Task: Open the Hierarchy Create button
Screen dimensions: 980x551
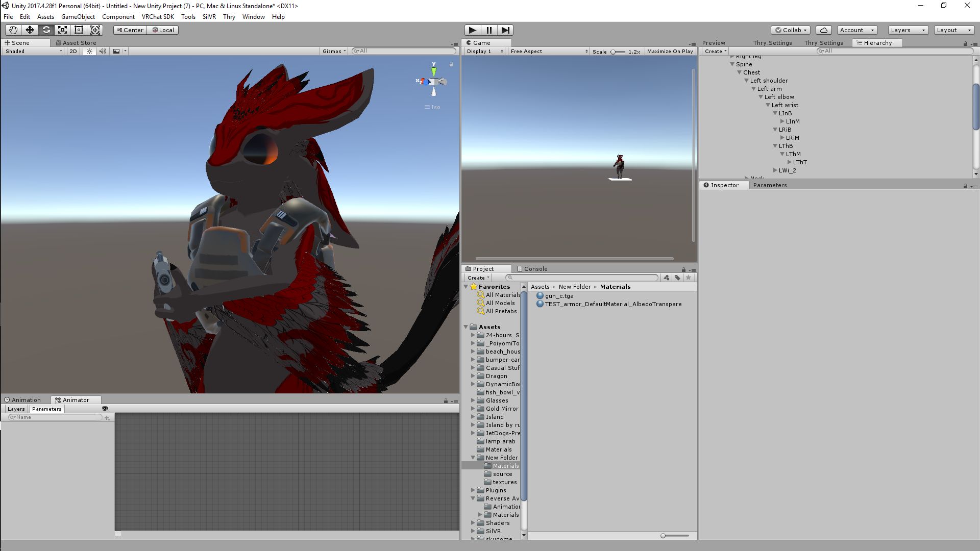Action: (x=716, y=51)
